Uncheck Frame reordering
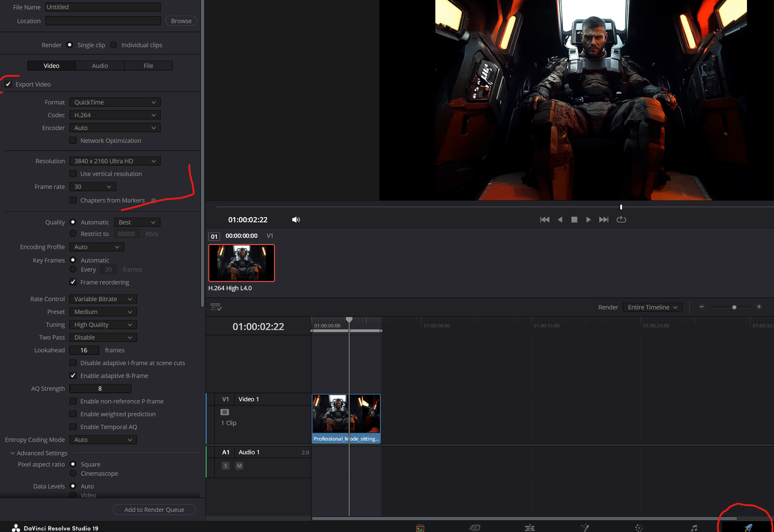 point(73,282)
